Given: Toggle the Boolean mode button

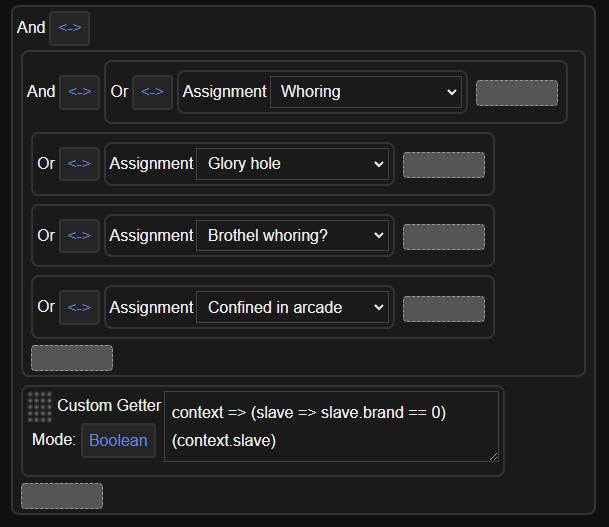Looking at the screenshot, I should [x=118, y=440].
